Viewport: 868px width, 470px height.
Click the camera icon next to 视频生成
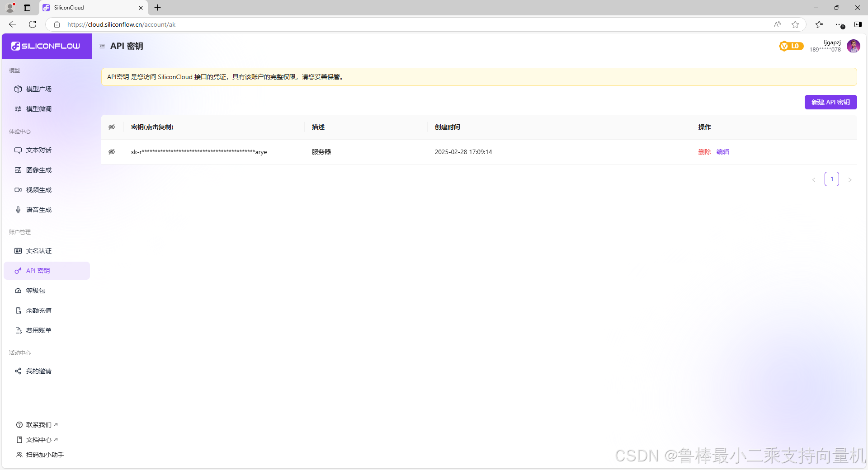[18, 190]
